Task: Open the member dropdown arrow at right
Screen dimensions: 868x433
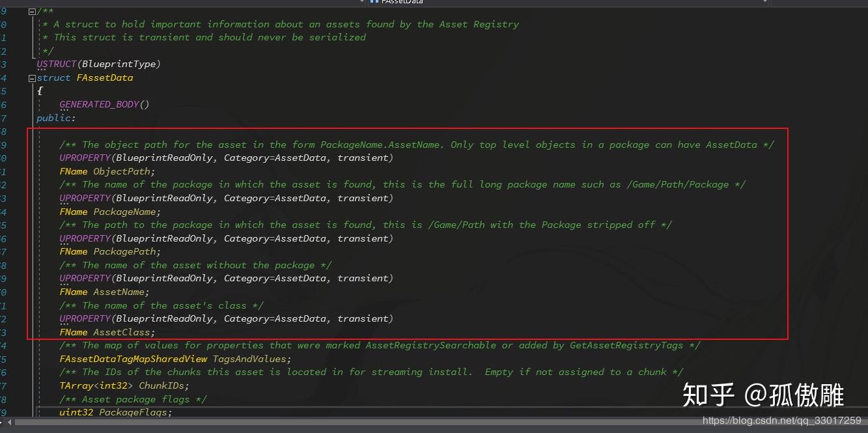Action: pos(764,2)
